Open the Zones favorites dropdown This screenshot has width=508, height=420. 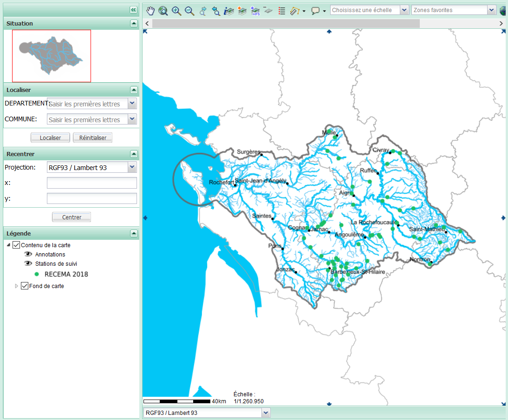click(491, 10)
